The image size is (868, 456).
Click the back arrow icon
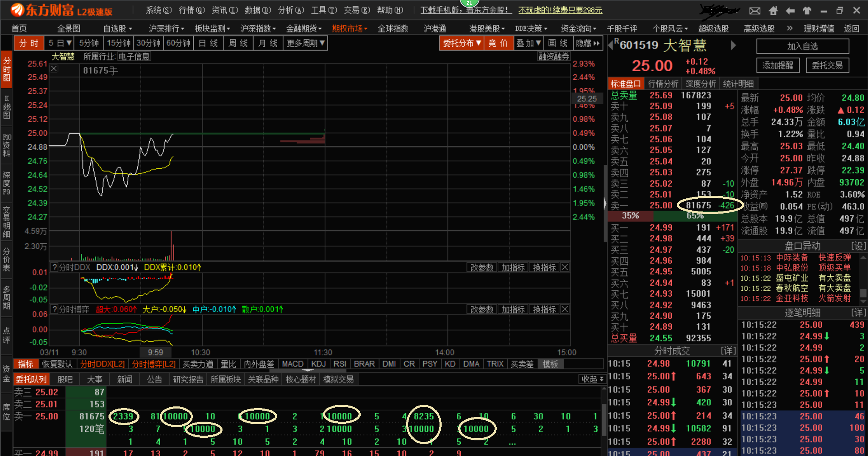(790, 11)
